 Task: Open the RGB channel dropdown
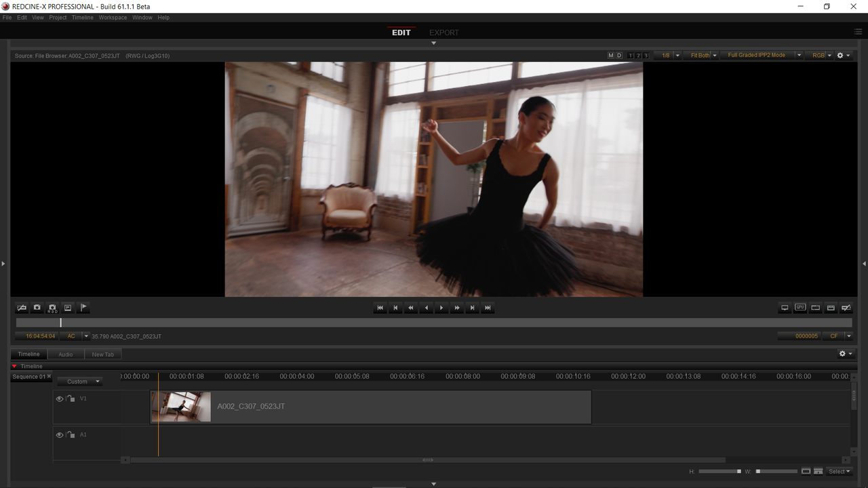[x=819, y=56]
